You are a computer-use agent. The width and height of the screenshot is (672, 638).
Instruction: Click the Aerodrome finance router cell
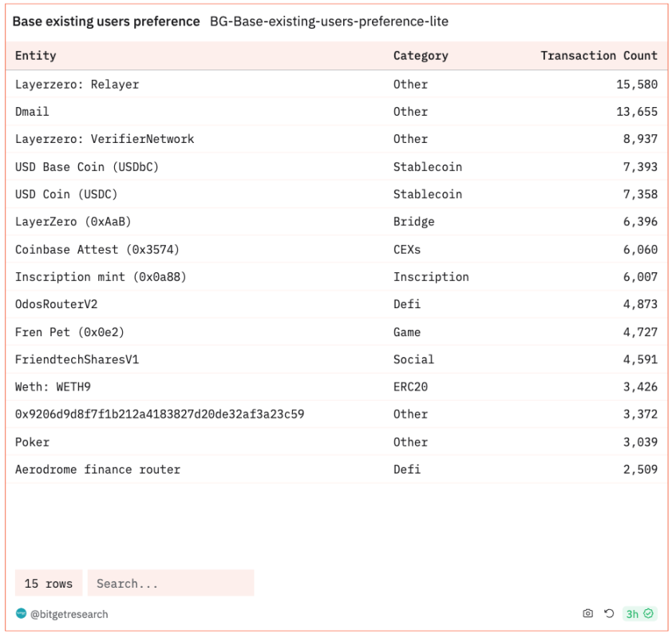point(97,470)
